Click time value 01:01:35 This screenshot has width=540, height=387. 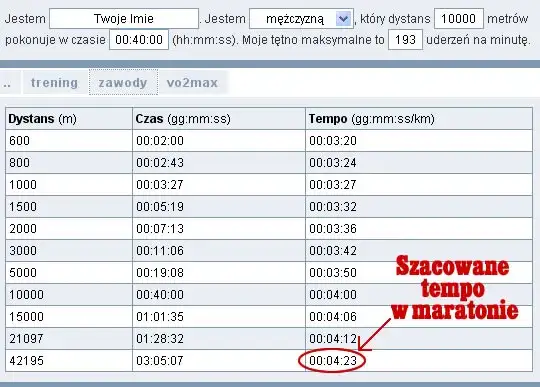tap(160, 317)
